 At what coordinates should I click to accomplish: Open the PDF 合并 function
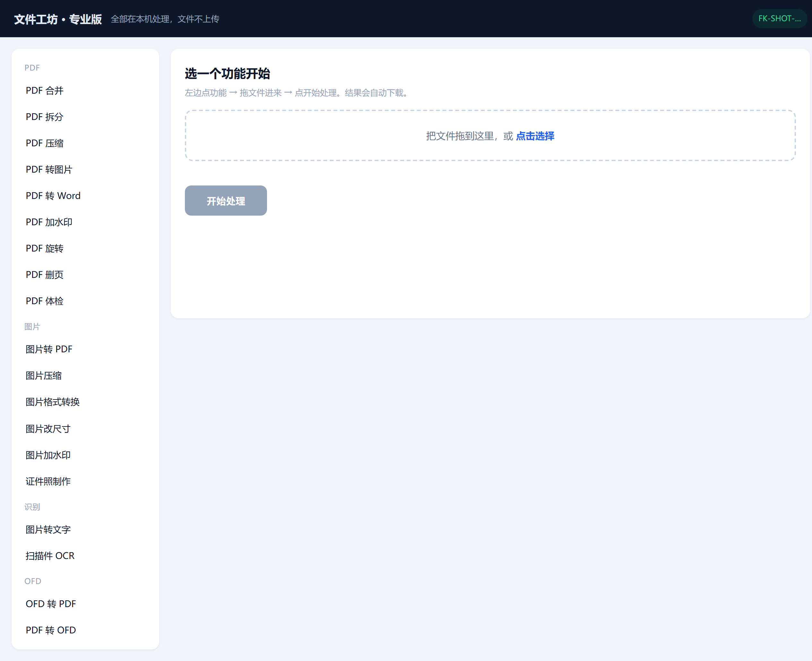(x=85, y=90)
